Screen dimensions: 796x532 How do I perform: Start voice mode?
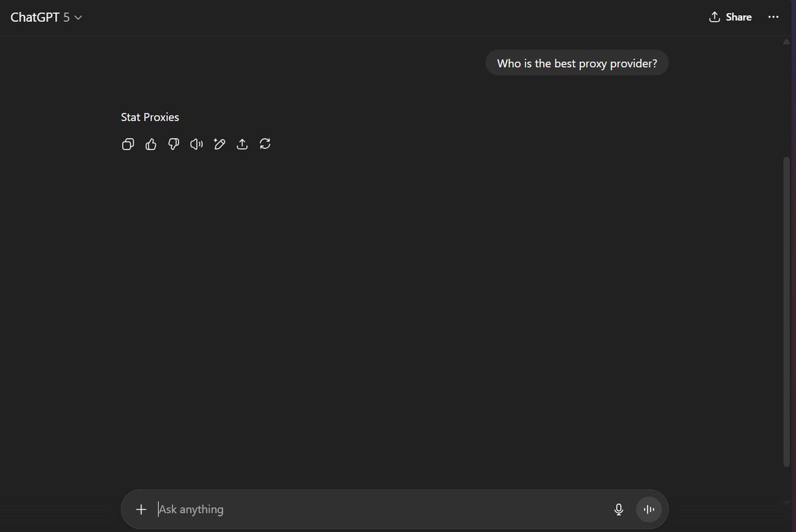(649, 509)
